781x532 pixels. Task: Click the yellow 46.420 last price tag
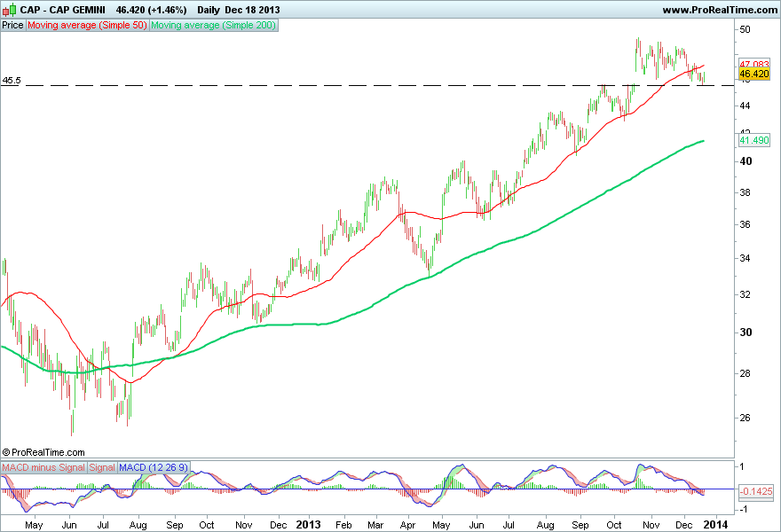(754, 74)
